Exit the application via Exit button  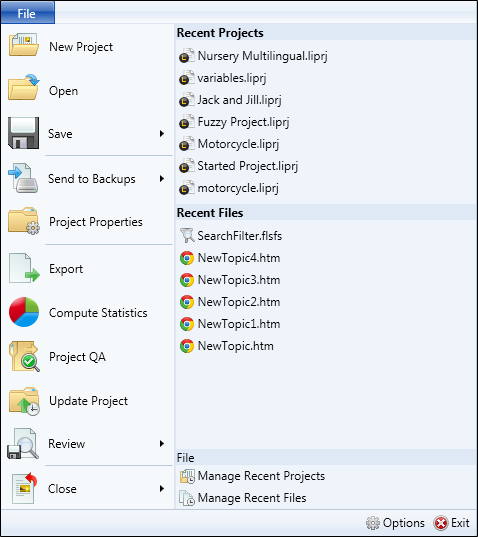pos(452,523)
